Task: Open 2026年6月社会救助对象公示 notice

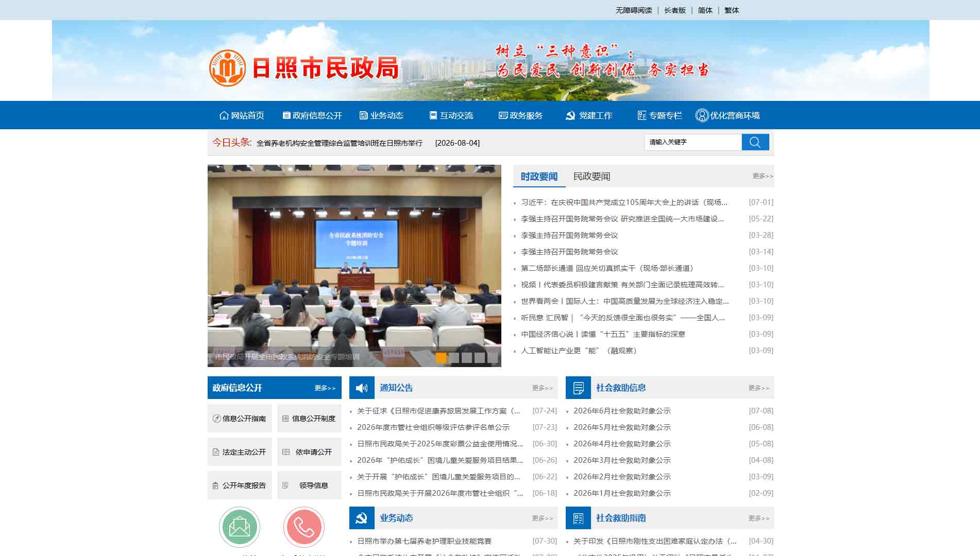Action: click(622, 411)
